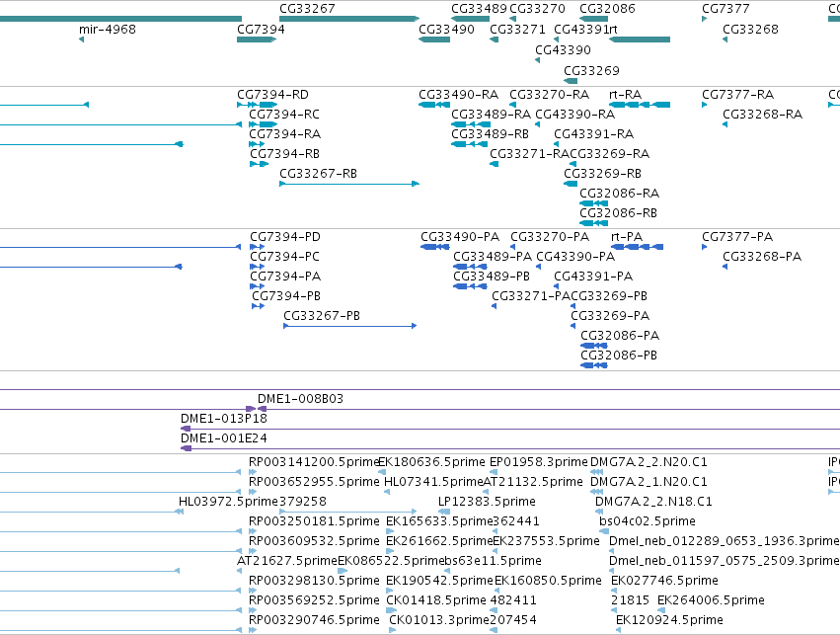Open gene CG33271 label
840x635 pixels.
point(517,30)
